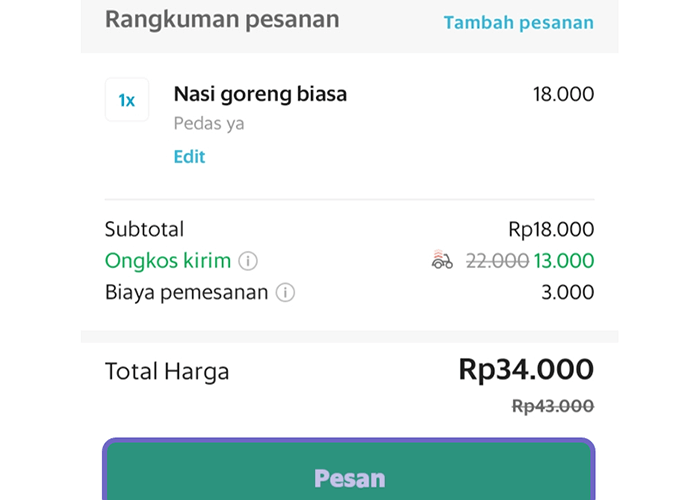The height and width of the screenshot is (500, 700).
Task: Tap the 1x quantity box
Action: [127, 100]
